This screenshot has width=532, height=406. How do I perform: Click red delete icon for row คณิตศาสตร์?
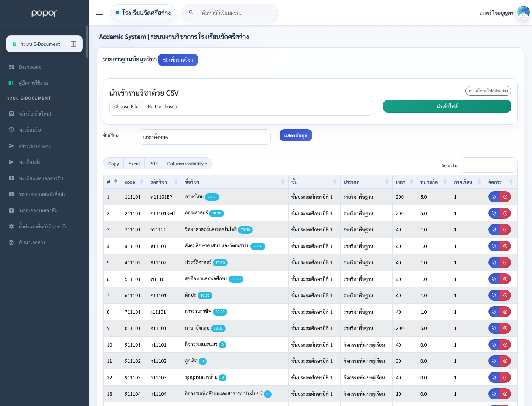[505, 213]
